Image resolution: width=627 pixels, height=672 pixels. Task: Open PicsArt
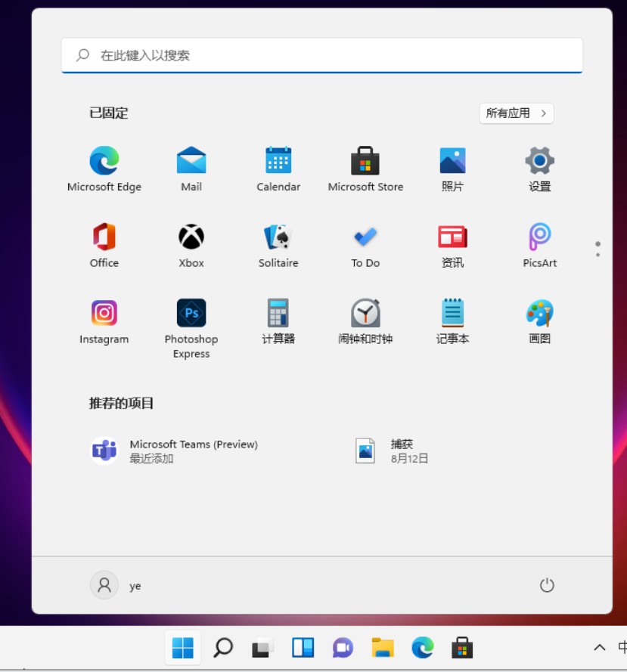click(x=539, y=237)
